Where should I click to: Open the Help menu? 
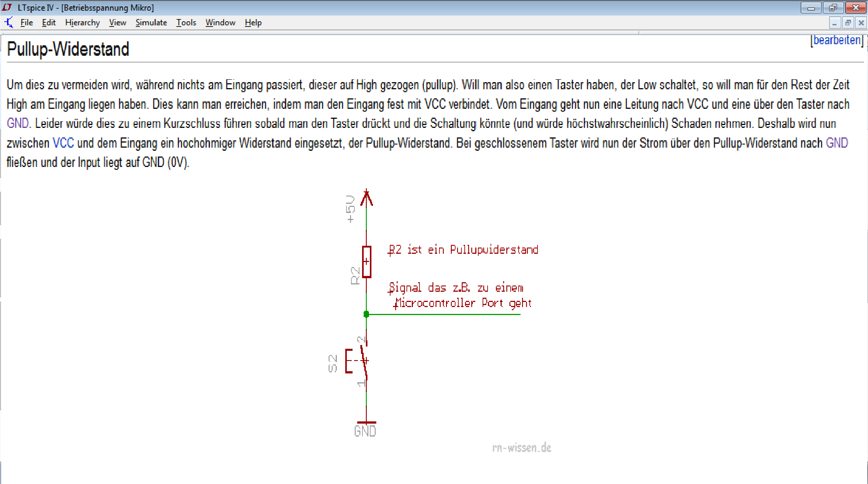[x=253, y=23]
